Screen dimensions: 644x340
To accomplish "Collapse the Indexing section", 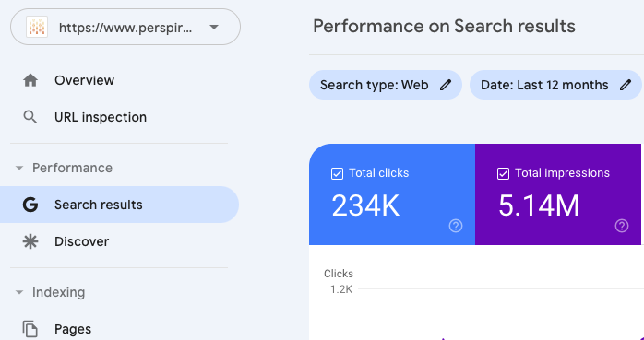I will coord(18,292).
